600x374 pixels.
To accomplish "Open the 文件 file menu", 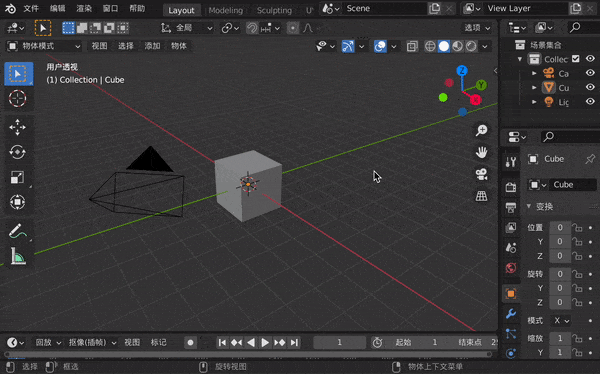I will (x=31, y=8).
